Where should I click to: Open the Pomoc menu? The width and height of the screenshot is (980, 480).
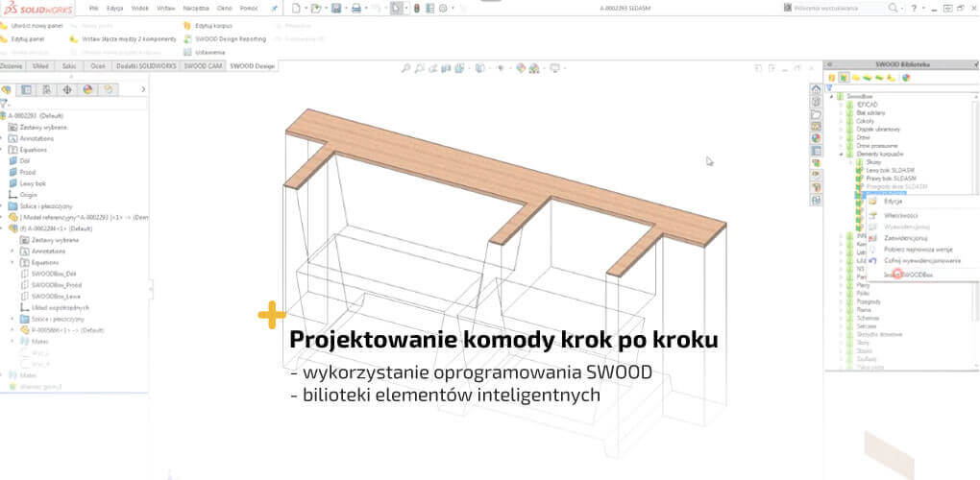coord(249,8)
